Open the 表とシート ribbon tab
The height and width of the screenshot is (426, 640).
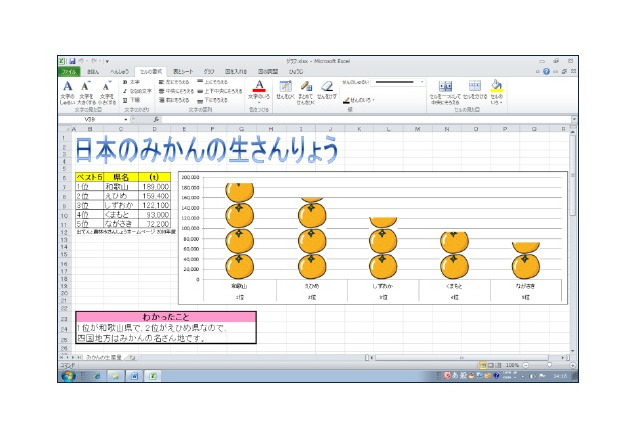182,72
